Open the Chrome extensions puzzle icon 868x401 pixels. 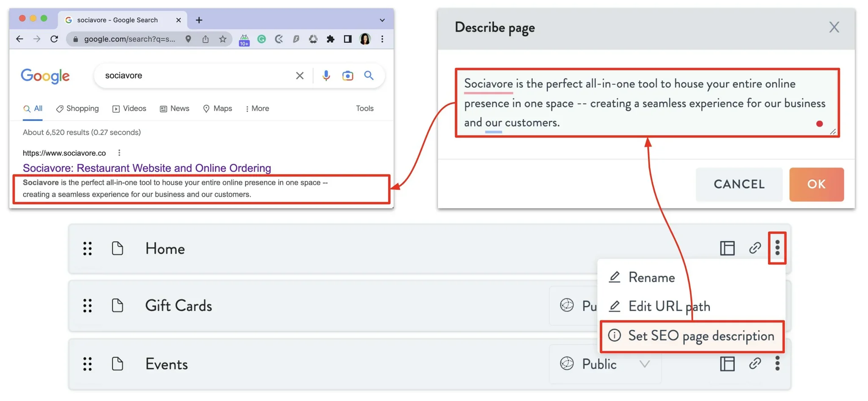pyautogui.click(x=331, y=39)
